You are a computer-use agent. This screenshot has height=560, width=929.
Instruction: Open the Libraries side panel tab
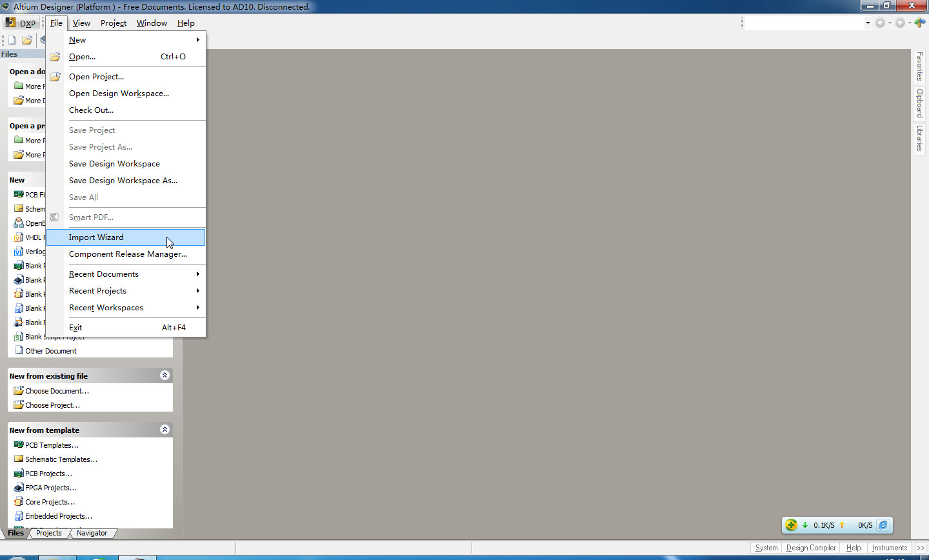[920, 138]
